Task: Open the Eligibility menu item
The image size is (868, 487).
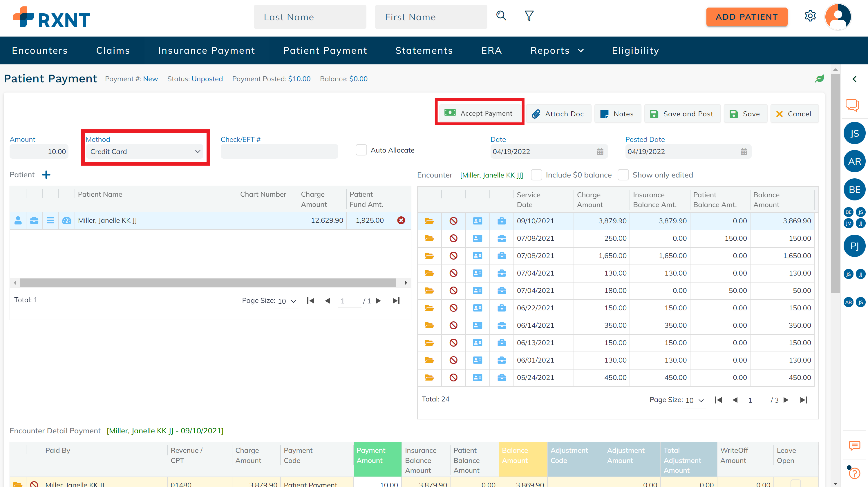Action: click(635, 50)
